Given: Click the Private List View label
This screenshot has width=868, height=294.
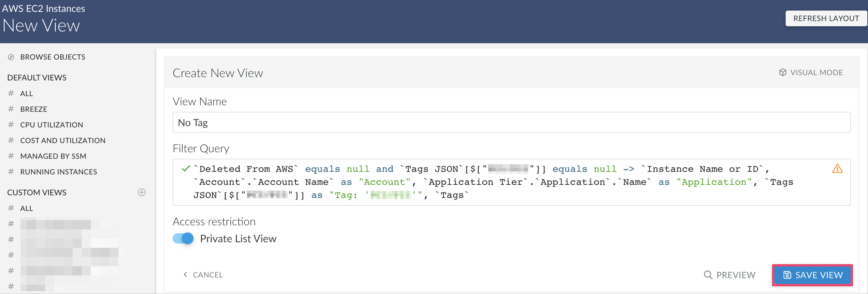Looking at the screenshot, I should [x=238, y=238].
